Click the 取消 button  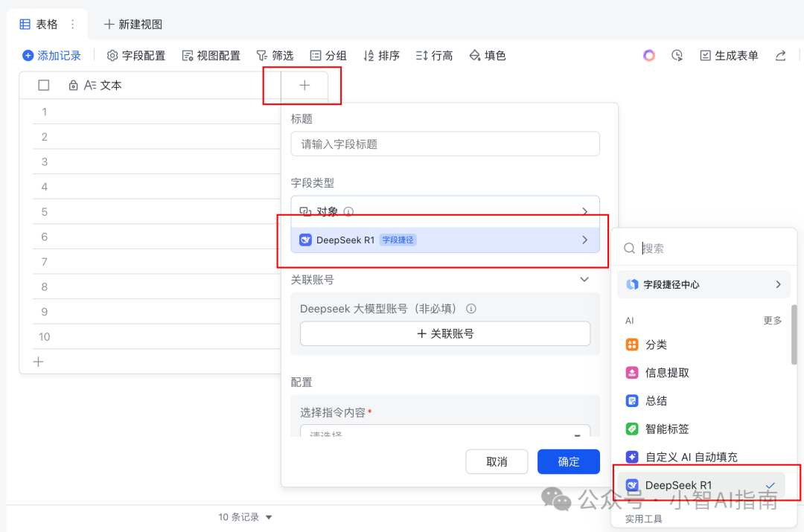[x=497, y=461]
